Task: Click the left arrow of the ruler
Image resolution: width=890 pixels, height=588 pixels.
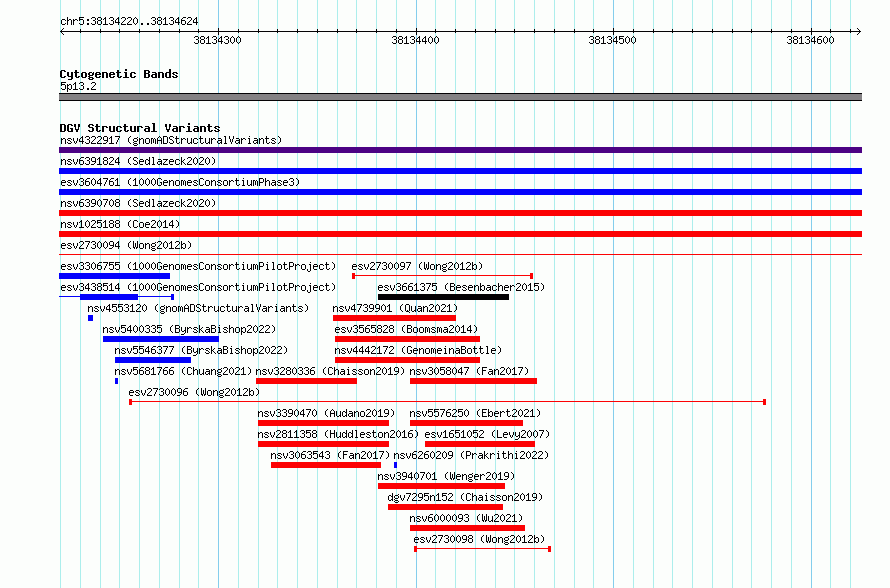Action: pos(63,31)
